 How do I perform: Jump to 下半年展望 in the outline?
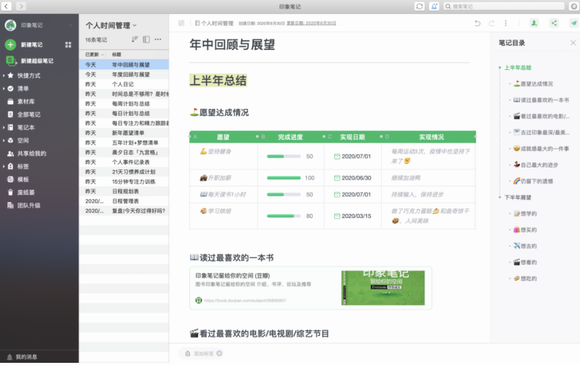[518, 197]
